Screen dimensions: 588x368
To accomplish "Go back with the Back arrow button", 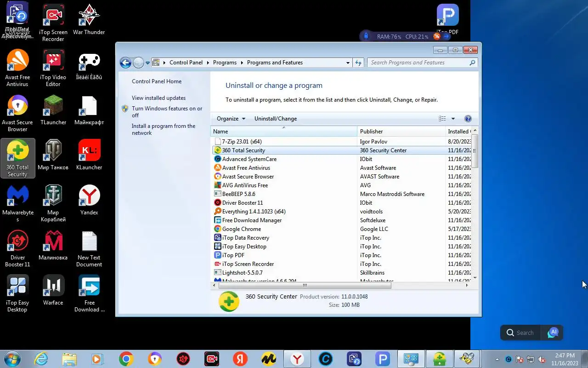I will click(x=125, y=63).
